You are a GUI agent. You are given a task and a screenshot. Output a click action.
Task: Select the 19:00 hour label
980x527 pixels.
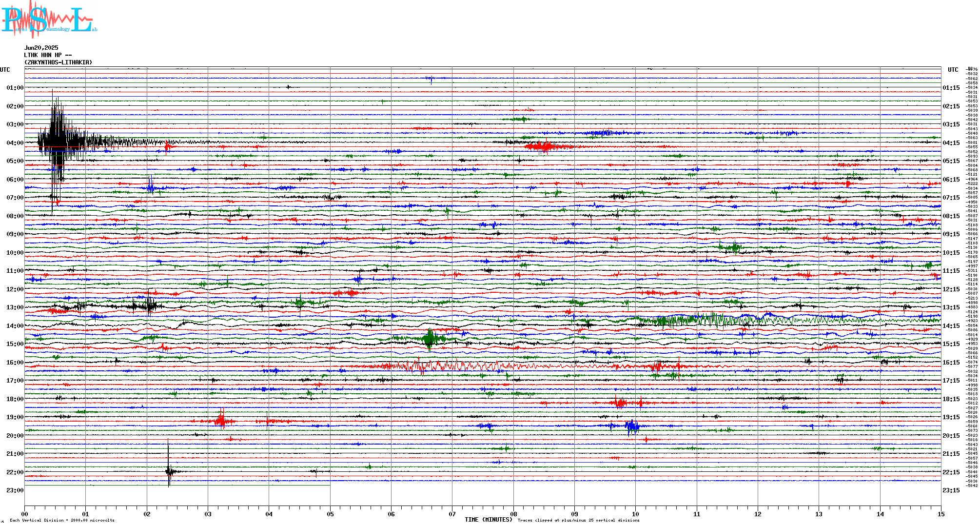[15, 417]
